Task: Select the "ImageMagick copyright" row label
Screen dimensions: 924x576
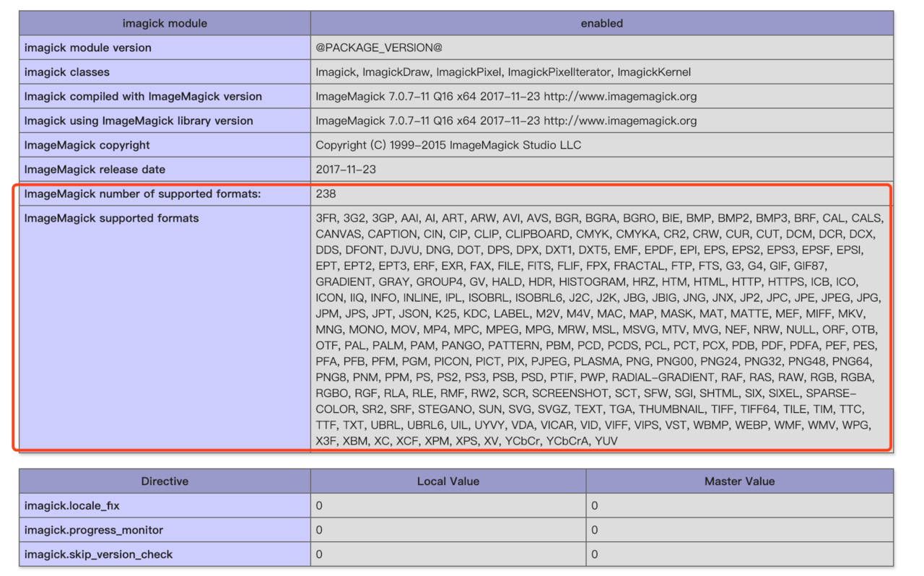Action: click(x=87, y=145)
